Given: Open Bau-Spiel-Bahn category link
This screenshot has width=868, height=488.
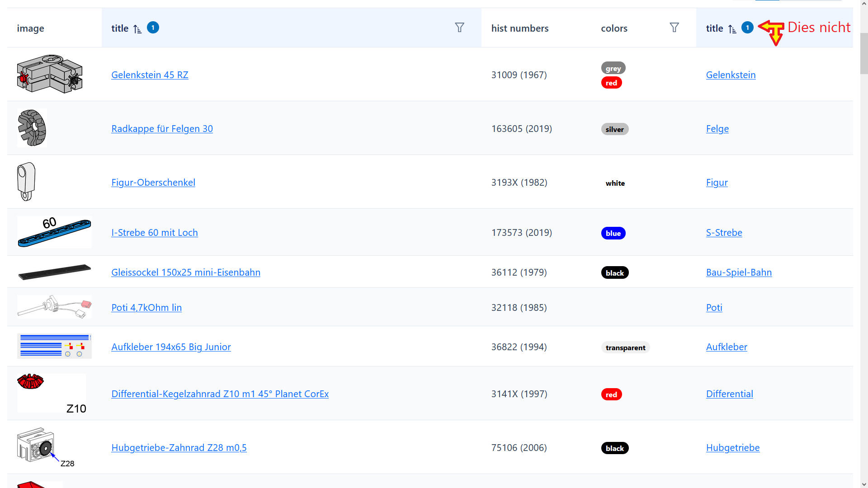Looking at the screenshot, I should coord(739,272).
